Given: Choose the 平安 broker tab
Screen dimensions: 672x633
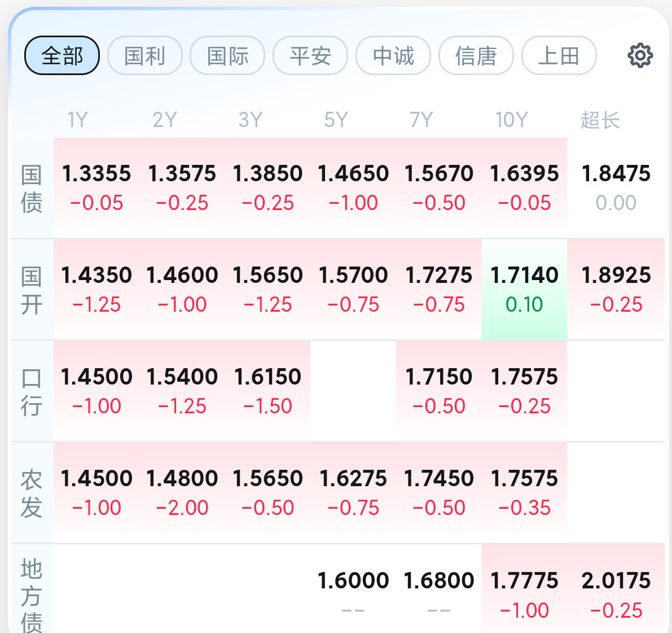Looking at the screenshot, I should [310, 55].
